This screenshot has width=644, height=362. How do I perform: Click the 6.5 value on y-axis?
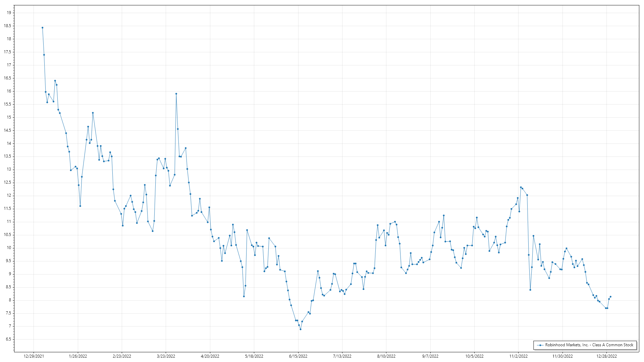8,339
